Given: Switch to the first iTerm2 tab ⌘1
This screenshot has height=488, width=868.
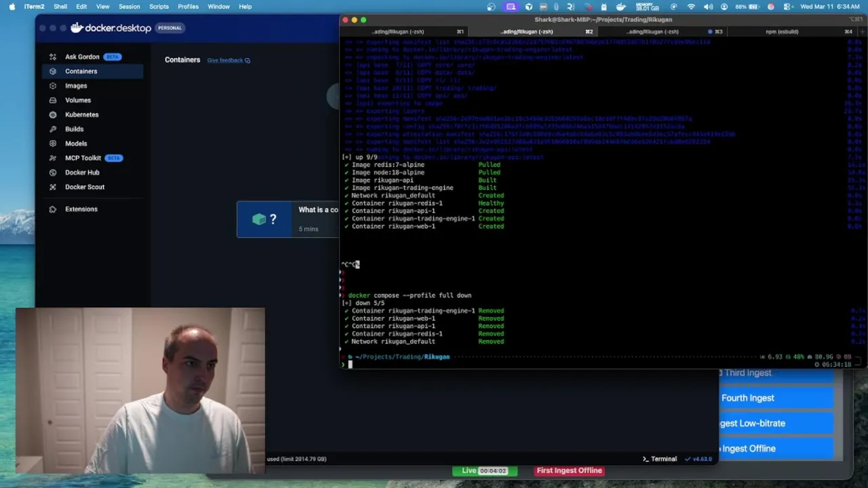Looking at the screenshot, I should coord(403,32).
